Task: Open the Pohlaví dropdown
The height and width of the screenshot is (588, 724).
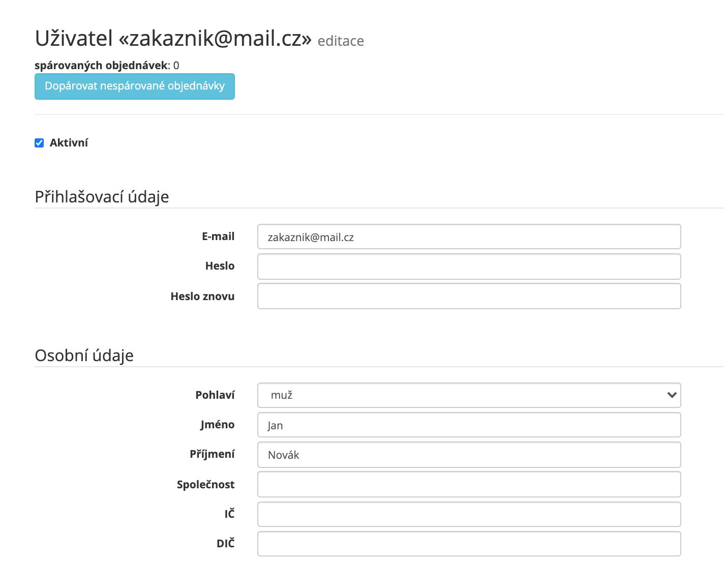Action: [469, 395]
